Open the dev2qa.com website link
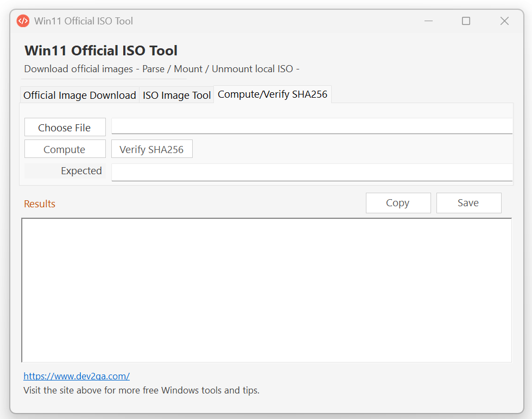This screenshot has height=419, width=532. 77,376
